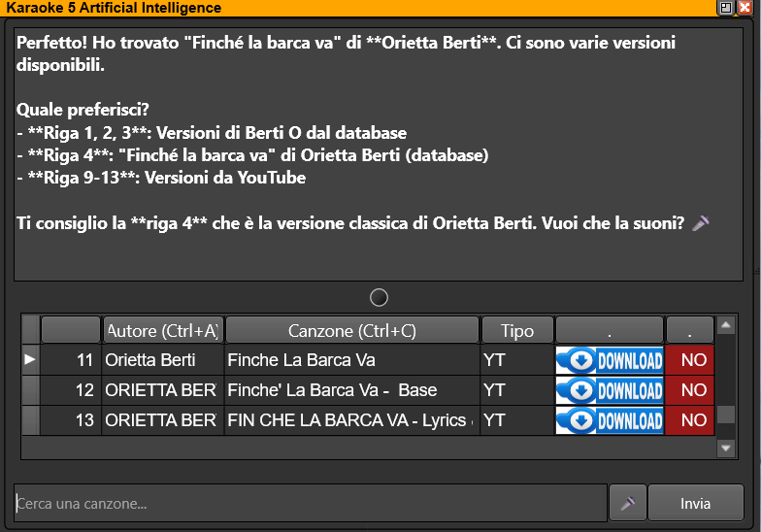Click Download icon for row 12 Base version
761x532 pixels.
610,390
